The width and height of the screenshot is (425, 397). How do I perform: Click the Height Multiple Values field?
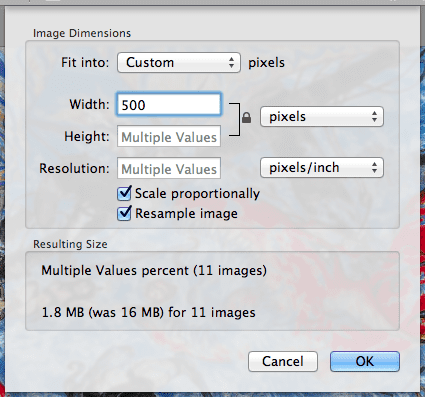click(x=169, y=136)
